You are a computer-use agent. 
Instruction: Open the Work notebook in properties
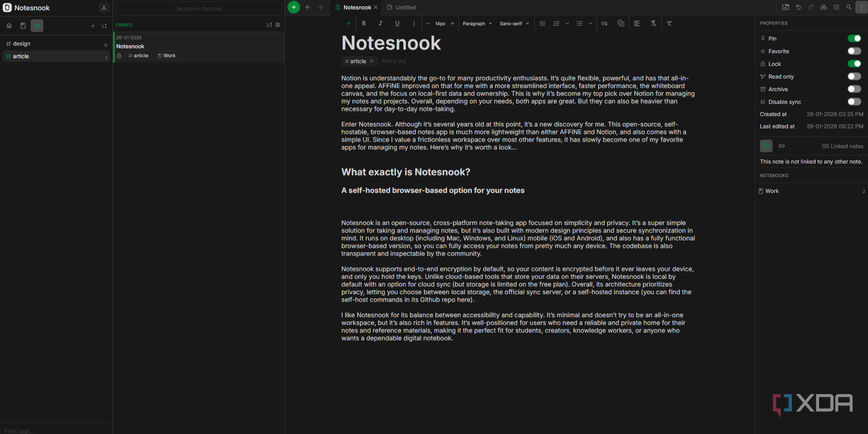(811, 191)
